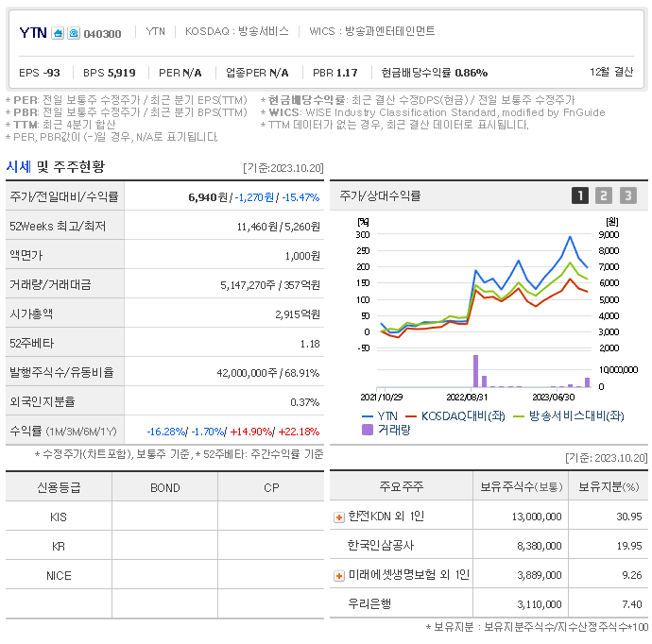Select the YTN company name heading
The width and height of the screenshot is (652, 644).
[33, 32]
